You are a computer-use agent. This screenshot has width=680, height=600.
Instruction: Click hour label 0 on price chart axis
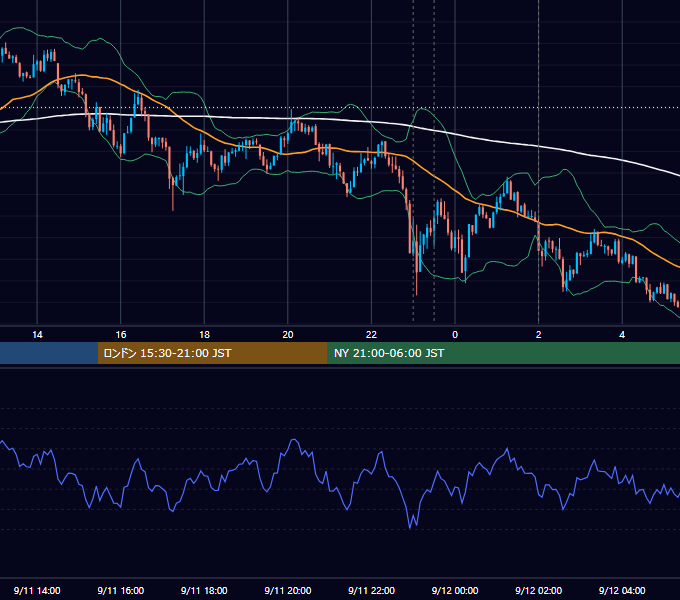pos(455,335)
